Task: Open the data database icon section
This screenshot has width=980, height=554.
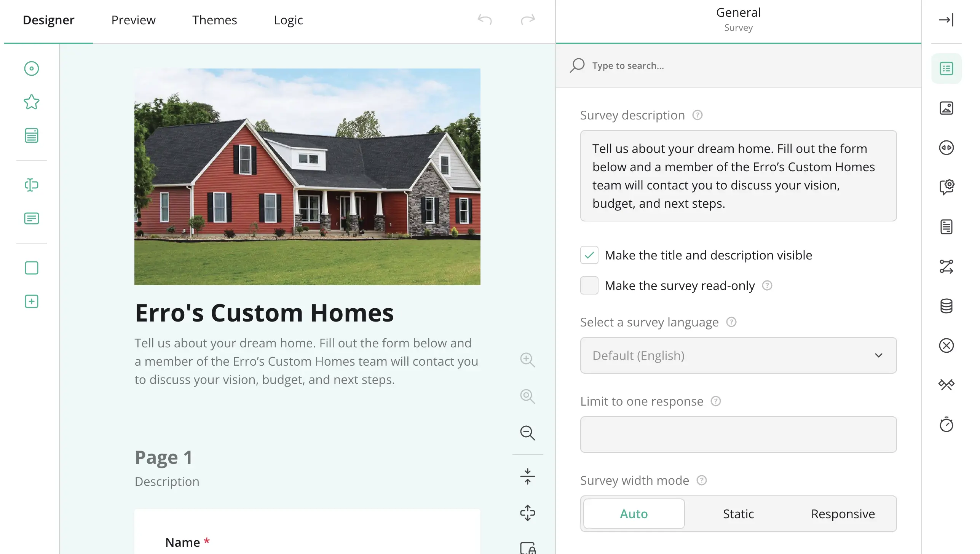Action: (x=946, y=306)
